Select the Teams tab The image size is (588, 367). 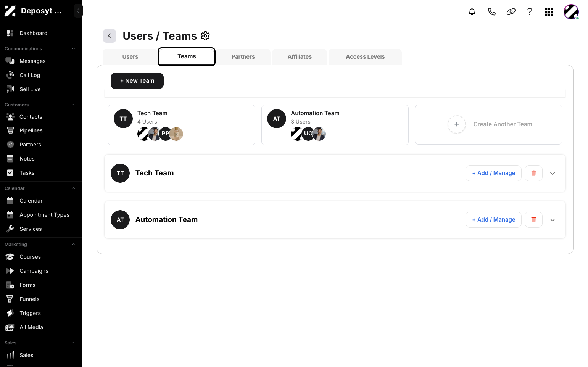point(187,56)
